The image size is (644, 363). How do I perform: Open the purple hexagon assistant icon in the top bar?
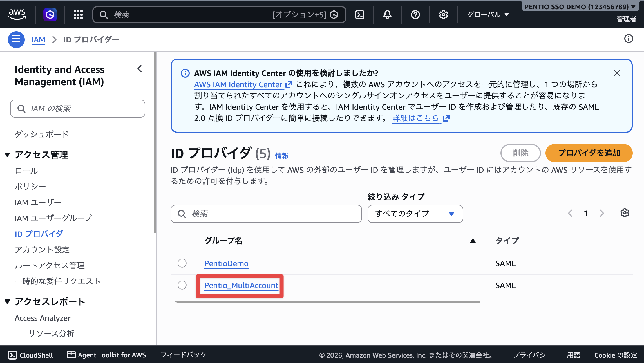tap(50, 15)
